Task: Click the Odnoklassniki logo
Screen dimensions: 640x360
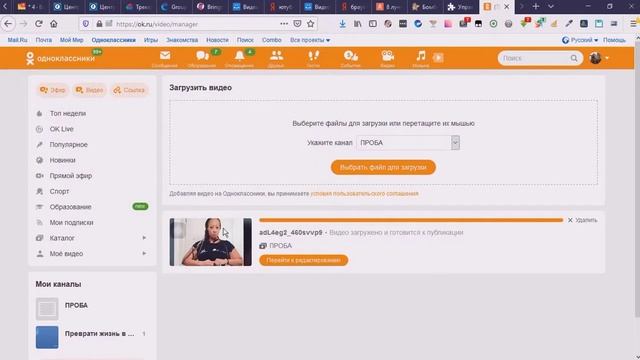Action: pos(60,58)
